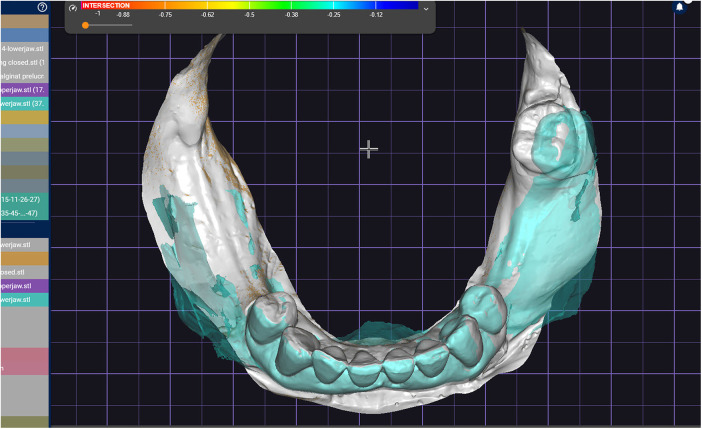
Task: Select the lower purple 'perjaw.stl' entry
Action: click(x=25, y=286)
